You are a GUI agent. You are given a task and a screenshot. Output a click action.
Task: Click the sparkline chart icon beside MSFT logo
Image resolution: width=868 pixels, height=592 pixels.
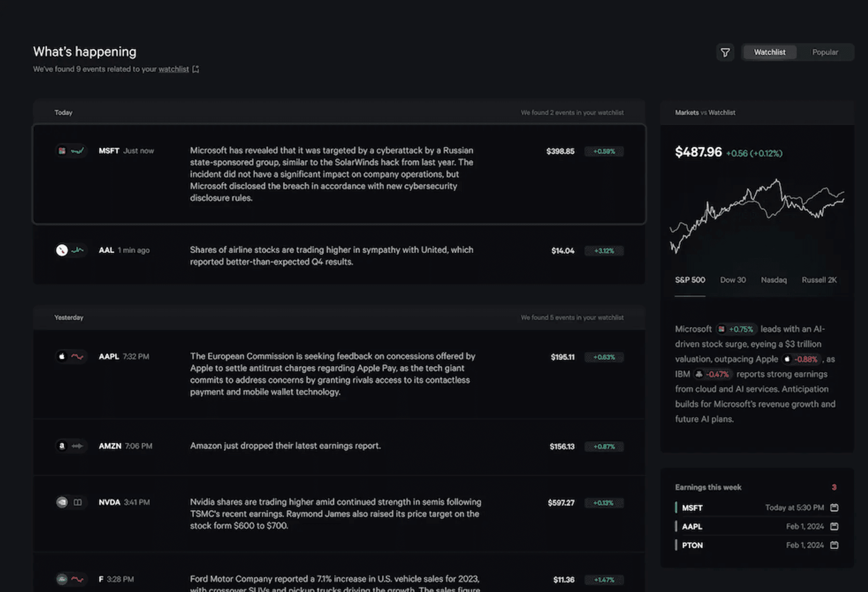click(77, 150)
